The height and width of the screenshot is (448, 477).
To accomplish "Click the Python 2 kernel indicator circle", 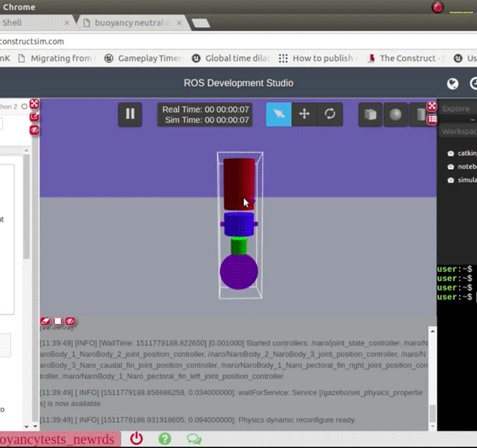I will [x=25, y=106].
